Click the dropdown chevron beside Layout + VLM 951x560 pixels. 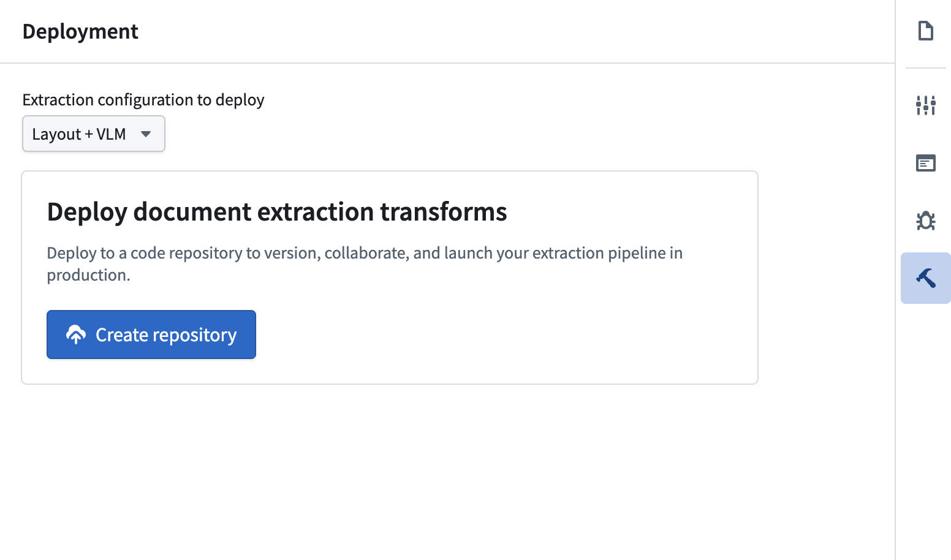coord(146,134)
